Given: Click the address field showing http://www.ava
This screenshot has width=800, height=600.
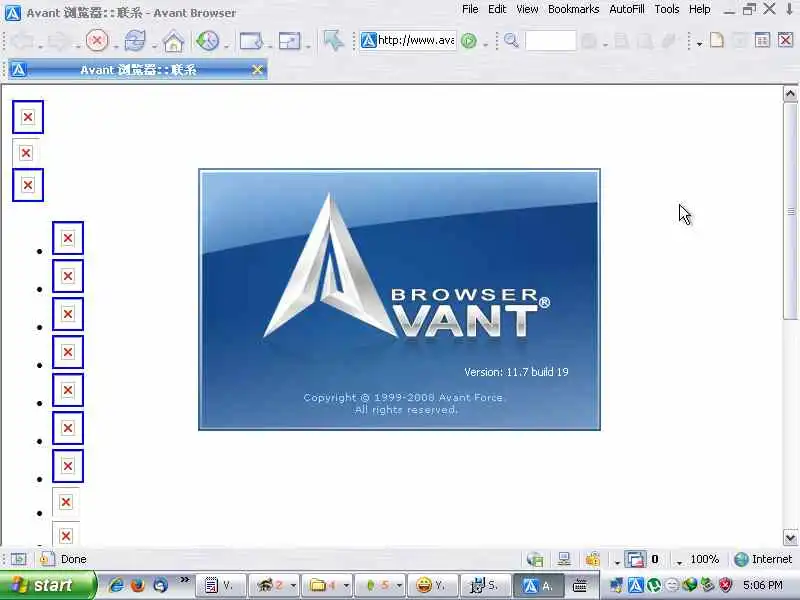Looking at the screenshot, I should (x=408, y=40).
